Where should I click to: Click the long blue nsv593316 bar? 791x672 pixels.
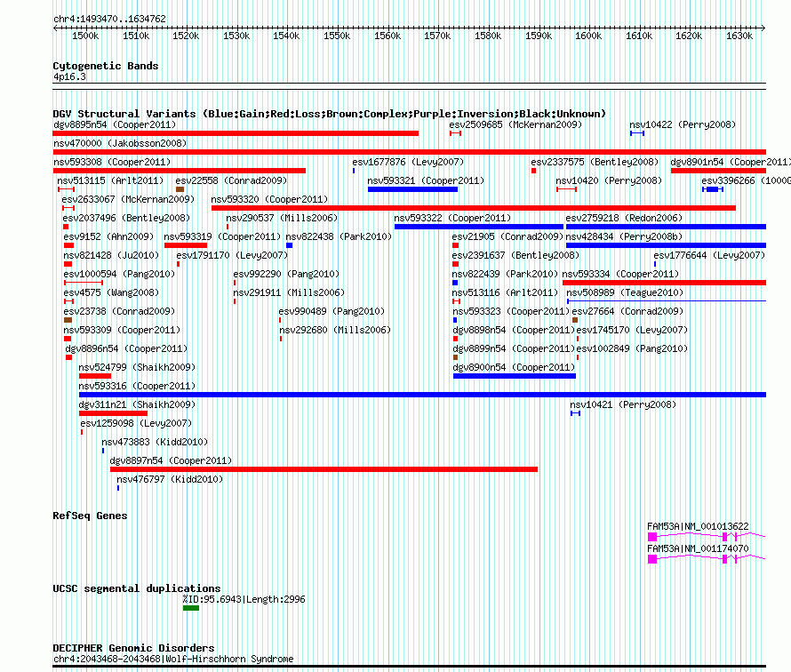coord(422,395)
